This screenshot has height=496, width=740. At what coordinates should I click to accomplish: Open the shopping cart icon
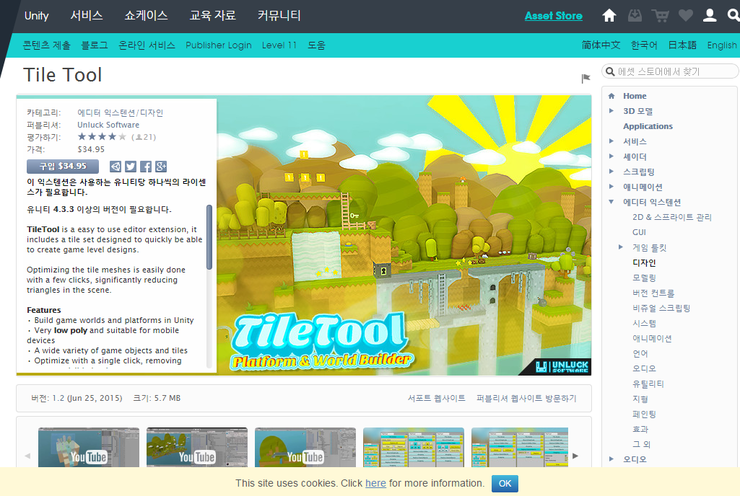point(660,16)
